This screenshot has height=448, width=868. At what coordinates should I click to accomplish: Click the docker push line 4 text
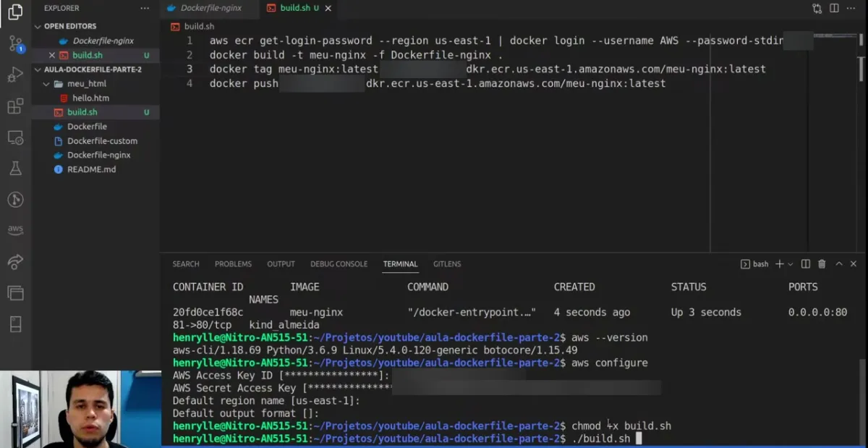(x=438, y=84)
